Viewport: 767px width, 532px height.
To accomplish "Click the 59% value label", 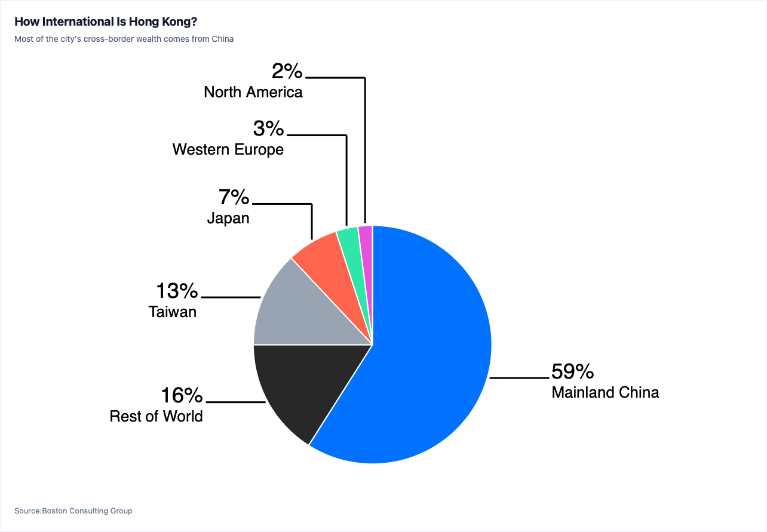I will click(572, 371).
